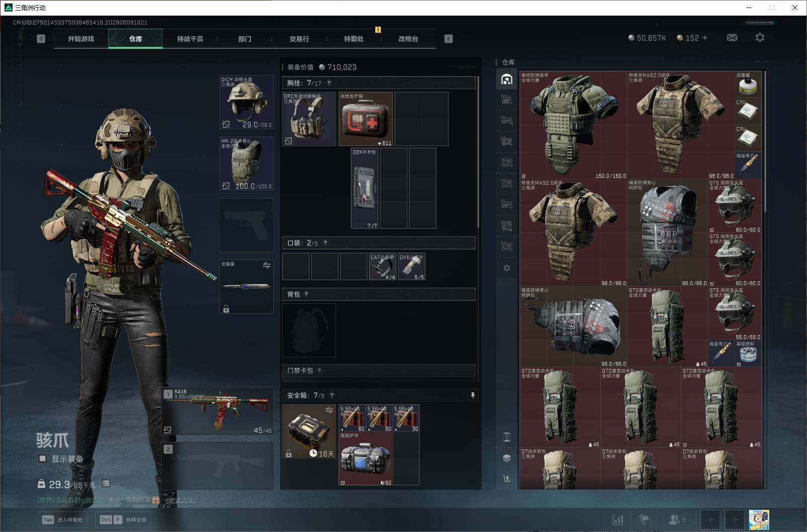Select the 战地医疗箱 medical kit item
Viewport: 807px width, 532px height.
pyautogui.click(x=366, y=119)
